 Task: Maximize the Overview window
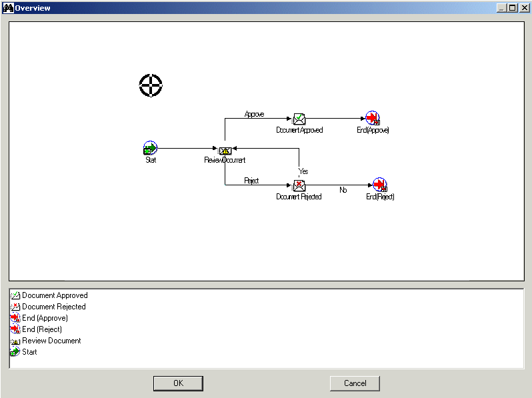click(x=511, y=7)
